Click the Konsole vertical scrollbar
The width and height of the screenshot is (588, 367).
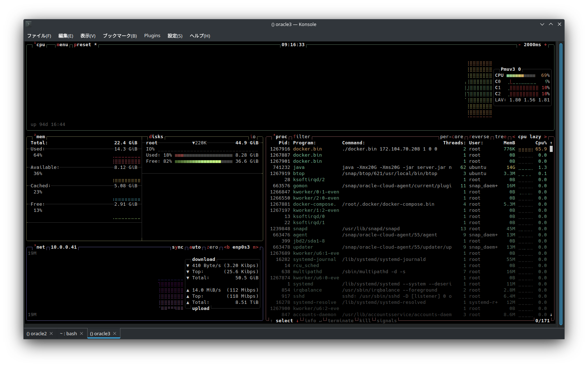coord(561,184)
